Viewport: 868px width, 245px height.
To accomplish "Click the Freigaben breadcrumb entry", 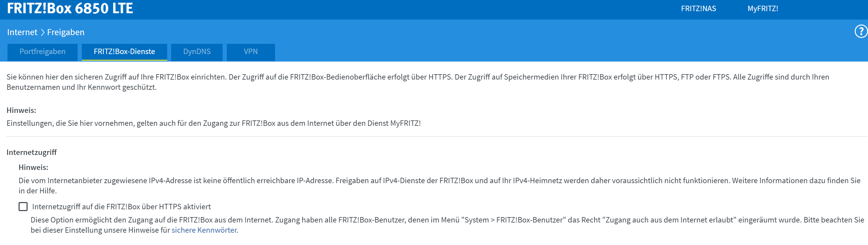I will click(66, 32).
